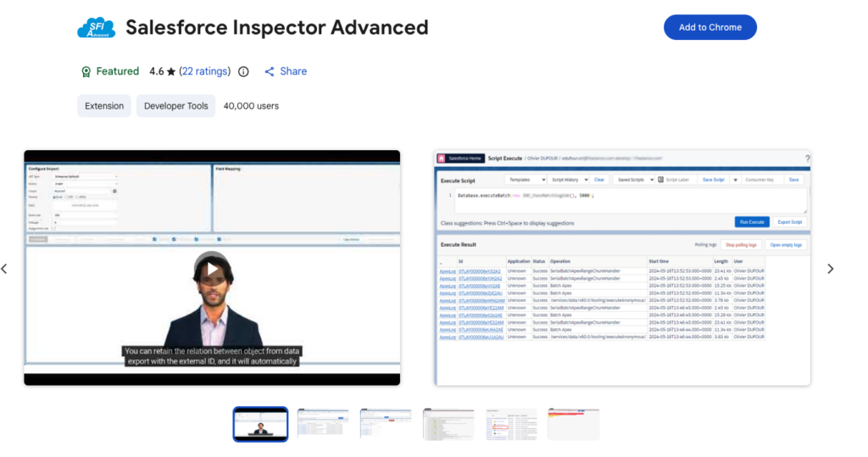Open the 22 ratings link
The width and height of the screenshot is (868, 457).
[205, 71]
